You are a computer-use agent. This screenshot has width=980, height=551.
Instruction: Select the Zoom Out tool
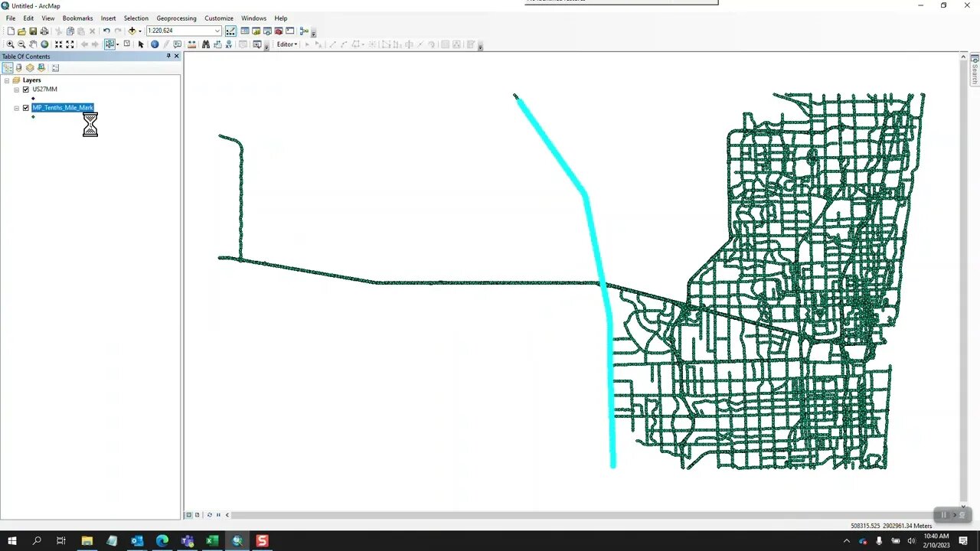(x=21, y=44)
